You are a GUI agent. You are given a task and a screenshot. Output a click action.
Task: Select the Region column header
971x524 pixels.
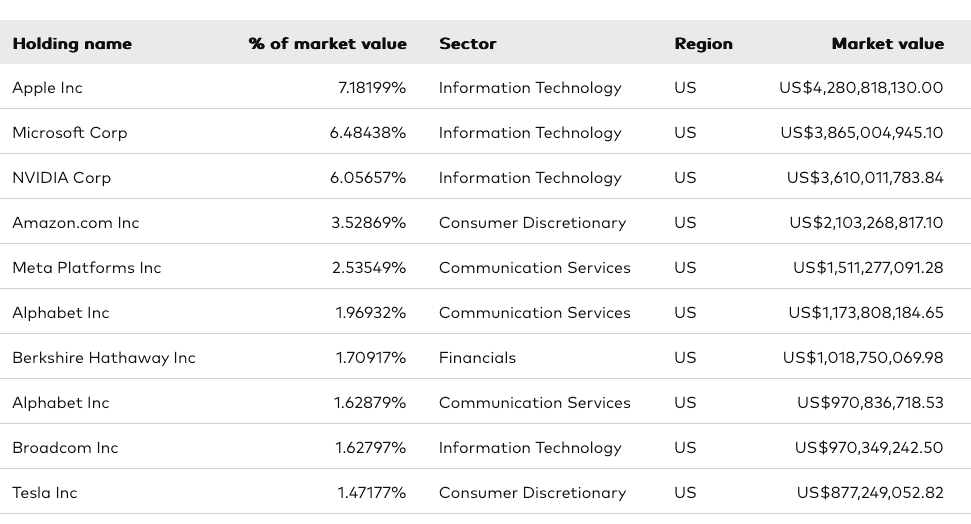(x=703, y=44)
